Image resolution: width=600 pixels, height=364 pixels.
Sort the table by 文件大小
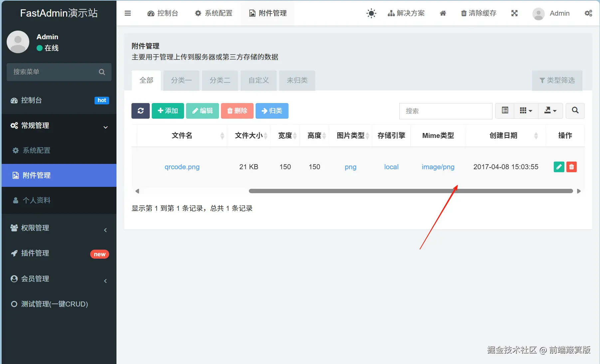pyautogui.click(x=249, y=136)
